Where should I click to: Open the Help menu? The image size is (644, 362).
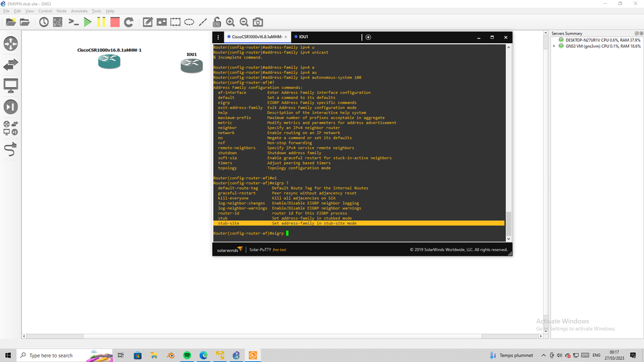point(110,11)
